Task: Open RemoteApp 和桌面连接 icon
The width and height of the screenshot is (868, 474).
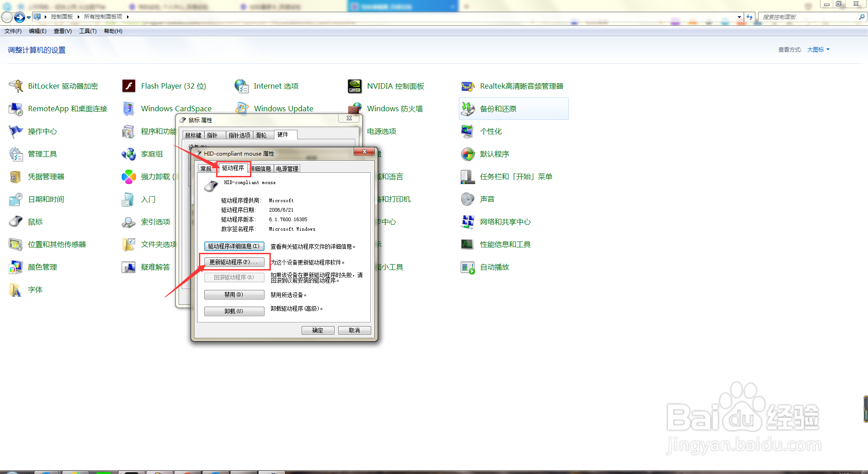Action: tap(16, 109)
